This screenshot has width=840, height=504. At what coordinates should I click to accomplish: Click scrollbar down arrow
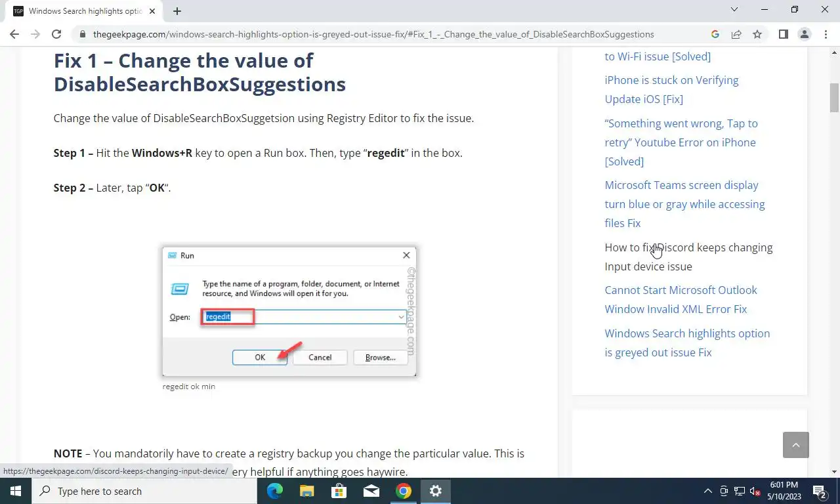coord(835,471)
